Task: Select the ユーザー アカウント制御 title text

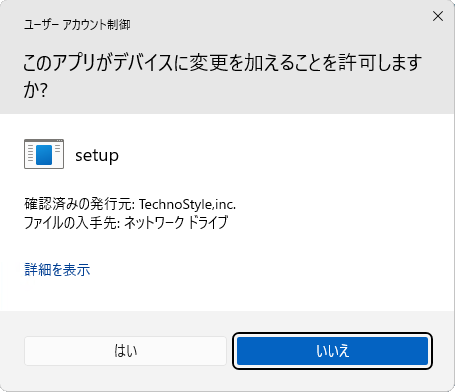Action: [77, 25]
